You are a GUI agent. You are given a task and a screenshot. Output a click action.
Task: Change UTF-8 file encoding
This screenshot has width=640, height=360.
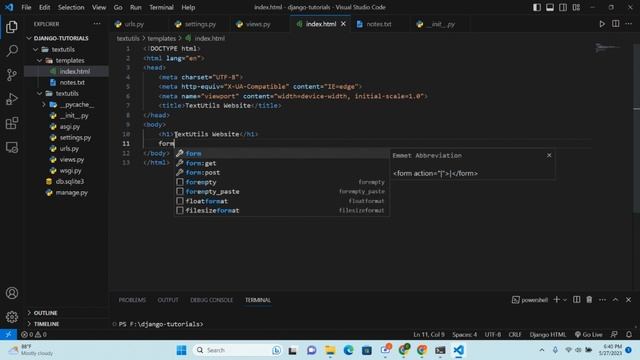[493, 334]
